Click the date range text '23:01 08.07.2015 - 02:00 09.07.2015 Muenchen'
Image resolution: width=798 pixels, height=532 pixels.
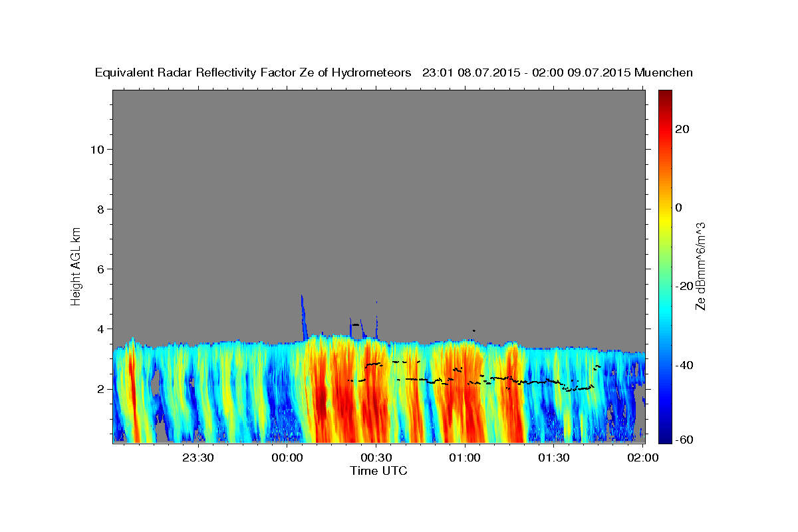(x=557, y=72)
